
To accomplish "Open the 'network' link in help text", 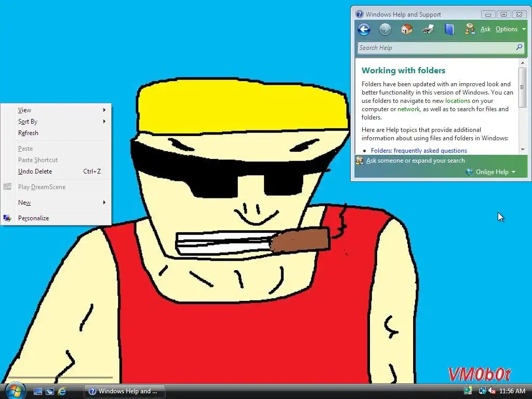I will coord(408,109).
